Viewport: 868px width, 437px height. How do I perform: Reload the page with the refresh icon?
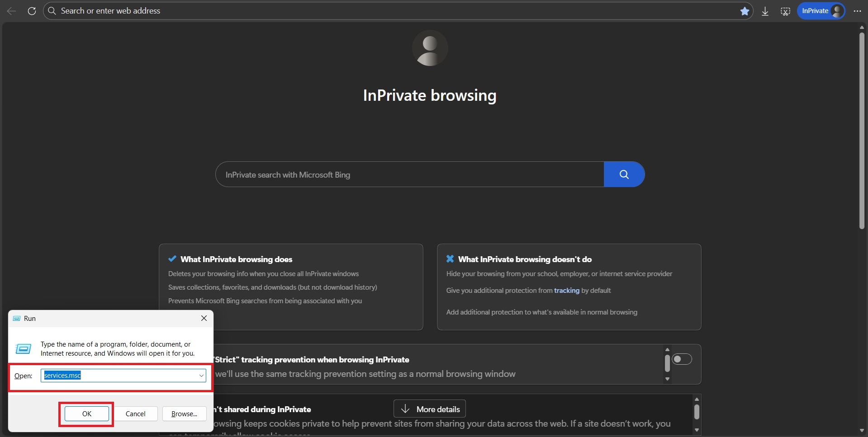[32, 11]
